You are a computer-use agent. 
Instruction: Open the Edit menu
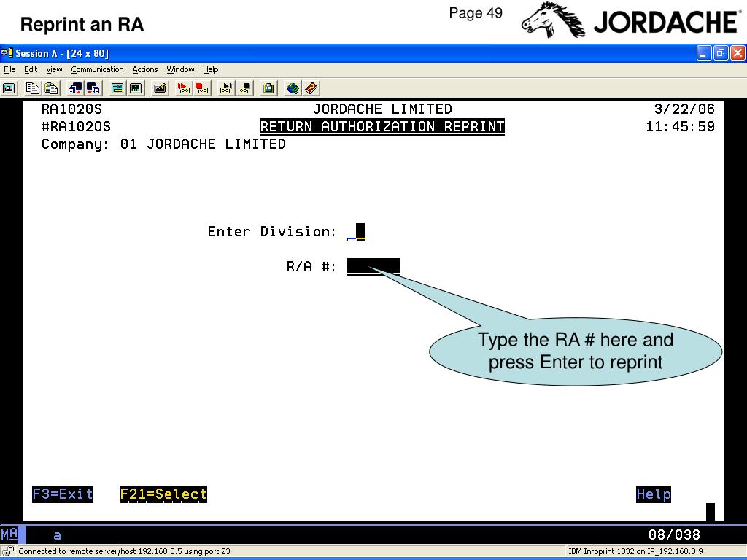pos(31,69)
